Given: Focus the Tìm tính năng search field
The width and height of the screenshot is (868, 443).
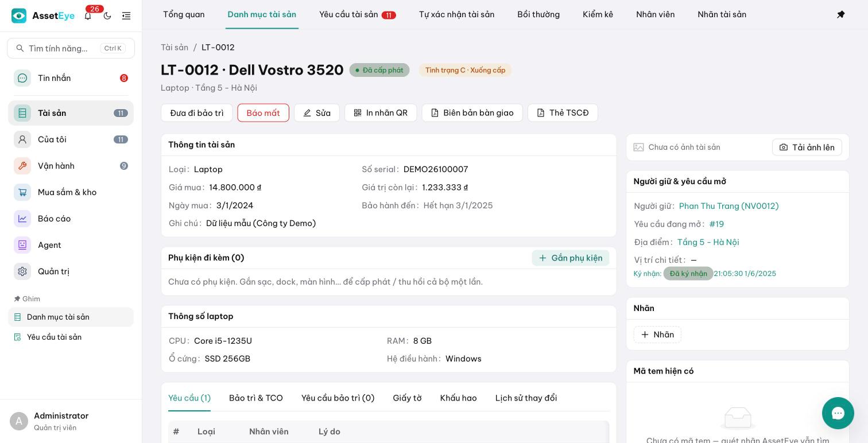Looking at the screenshot, I should pos(71,48).
